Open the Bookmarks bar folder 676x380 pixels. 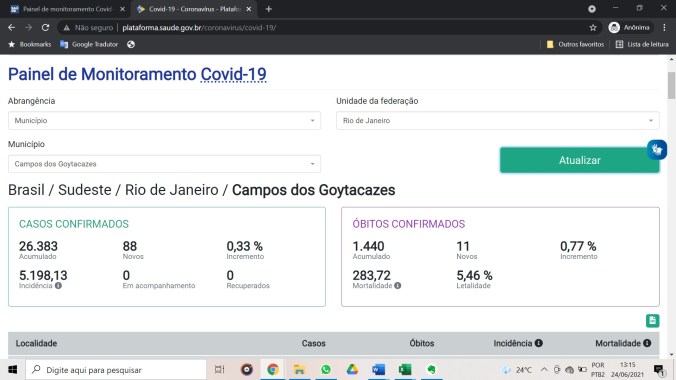point(30,44)
